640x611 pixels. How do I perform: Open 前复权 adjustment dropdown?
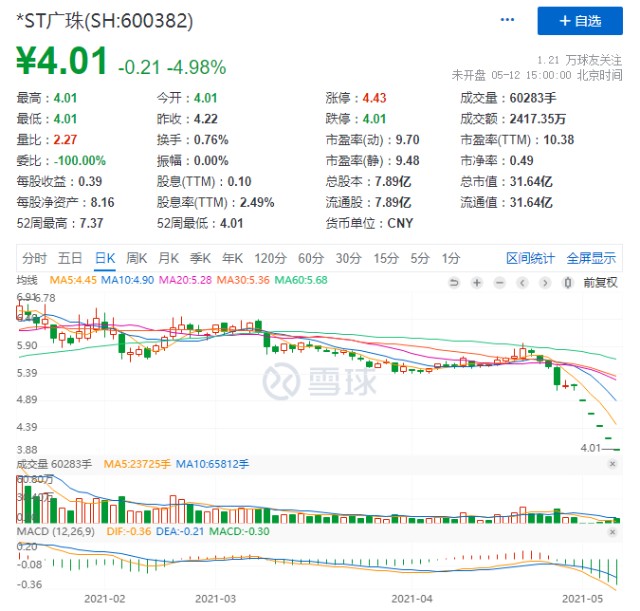point(600,282)
